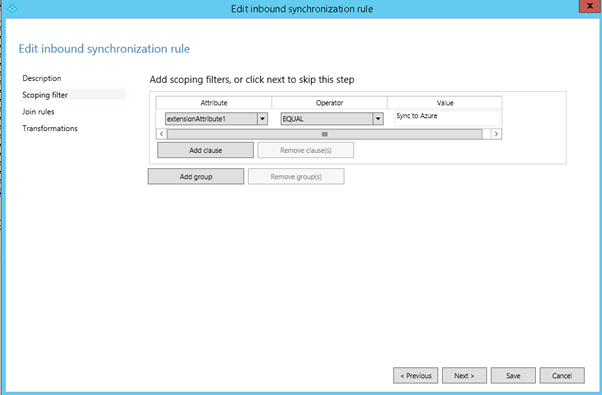Expand the EQUAL operator dropdown arrow
This screenshot has width=602, height=395.
click(378, 119)
